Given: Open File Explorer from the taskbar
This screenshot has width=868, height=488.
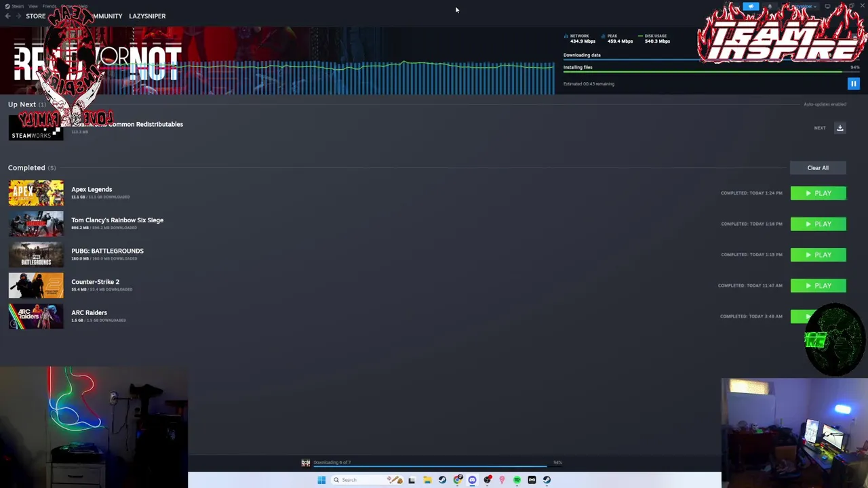Looking at the screenshot, I should tap(427, 480).
